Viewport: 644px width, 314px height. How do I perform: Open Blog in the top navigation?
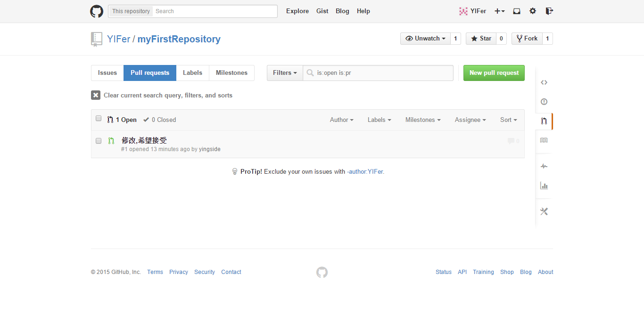tap(342, 11)
